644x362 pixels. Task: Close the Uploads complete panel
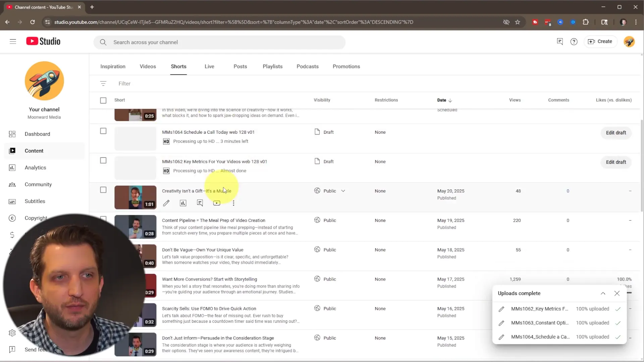coord(617,294)
